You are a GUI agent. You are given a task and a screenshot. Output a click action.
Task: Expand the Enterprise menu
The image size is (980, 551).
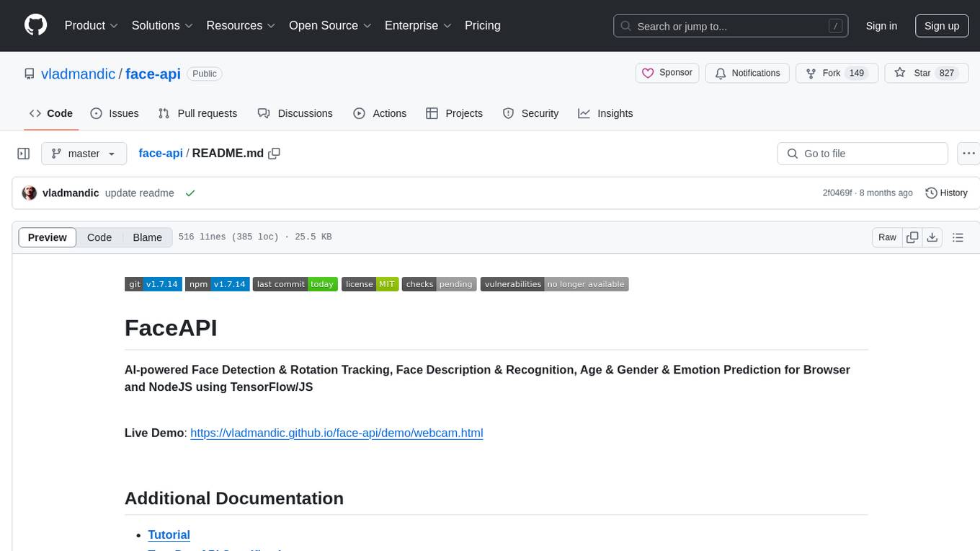click(x=419, y=25)
